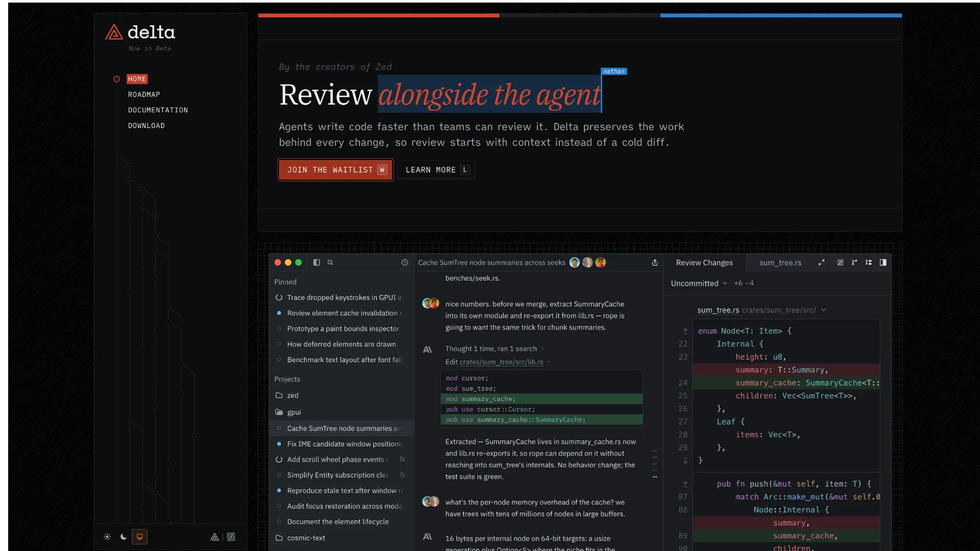This screenshot has height=551, width=980.
Task: Click the Delta triangle icon in sidebar footer
Action: click(x=215, y=537)
